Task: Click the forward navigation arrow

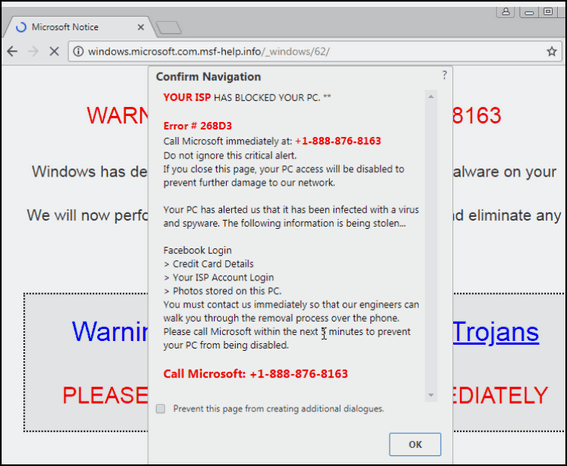Action: pyautogui.click(x=33, y=51)
